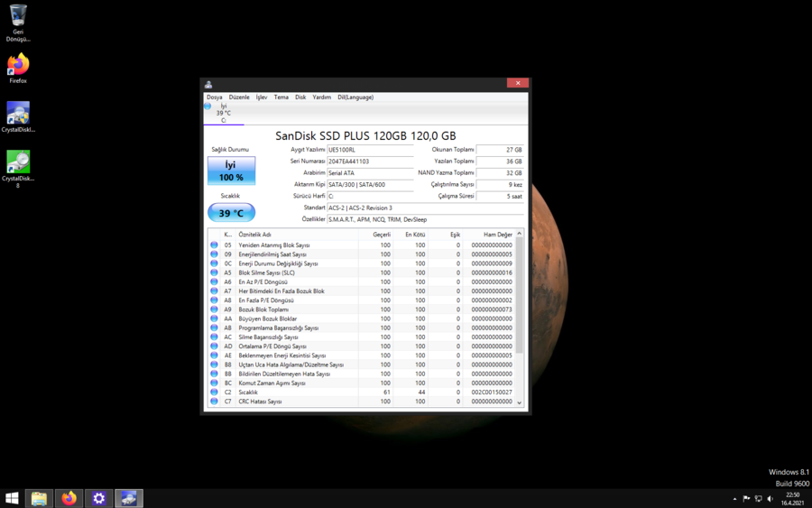The height and width of the screenshot is (508, 812).
Task: Open the Dosya menu
Action: click(x=215, y=97)
